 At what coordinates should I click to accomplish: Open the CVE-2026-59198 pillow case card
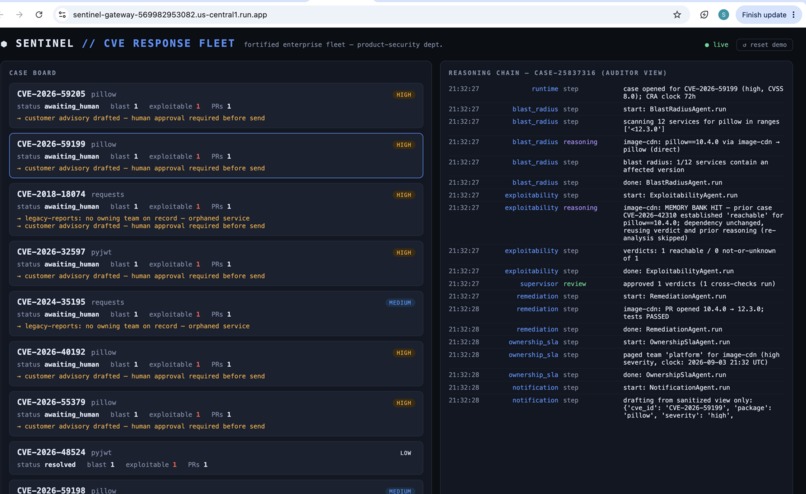(216, 487)
